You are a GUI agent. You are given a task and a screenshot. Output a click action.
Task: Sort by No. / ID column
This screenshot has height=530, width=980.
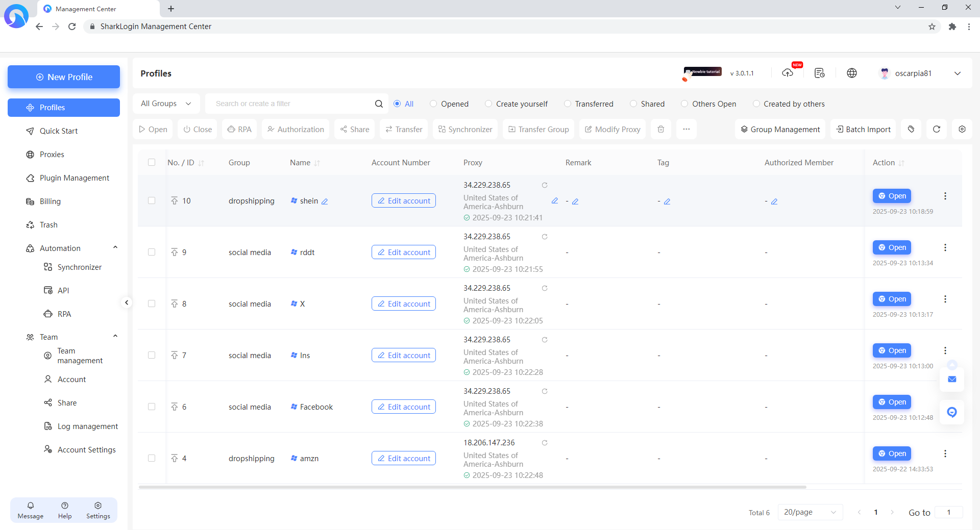(201, 163)
